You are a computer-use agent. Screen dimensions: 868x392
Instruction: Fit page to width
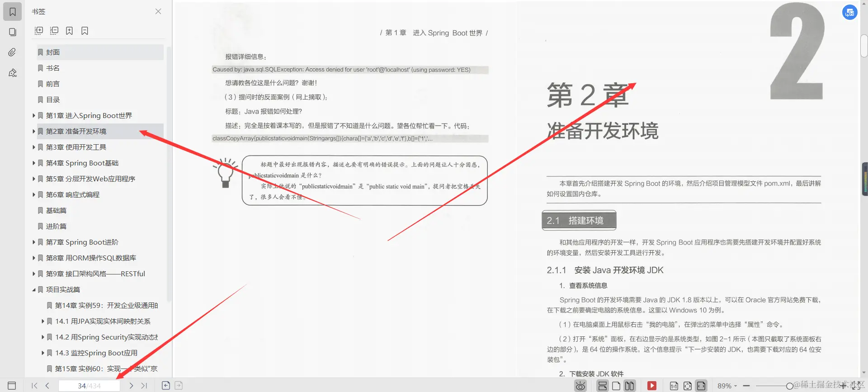pyautogui.click(x=701, y=386)
